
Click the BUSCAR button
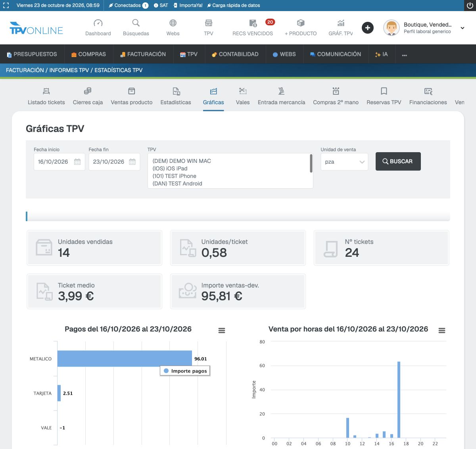398,161
